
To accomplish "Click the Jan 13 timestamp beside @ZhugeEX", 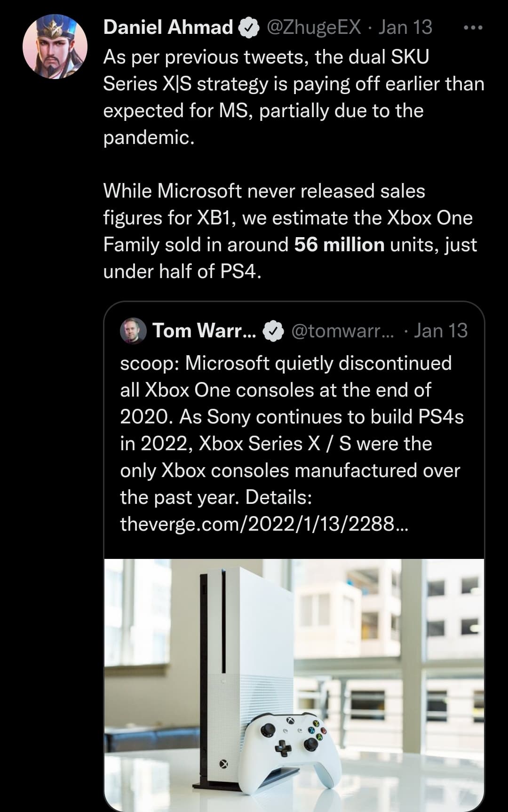I will tap(405, 27).
